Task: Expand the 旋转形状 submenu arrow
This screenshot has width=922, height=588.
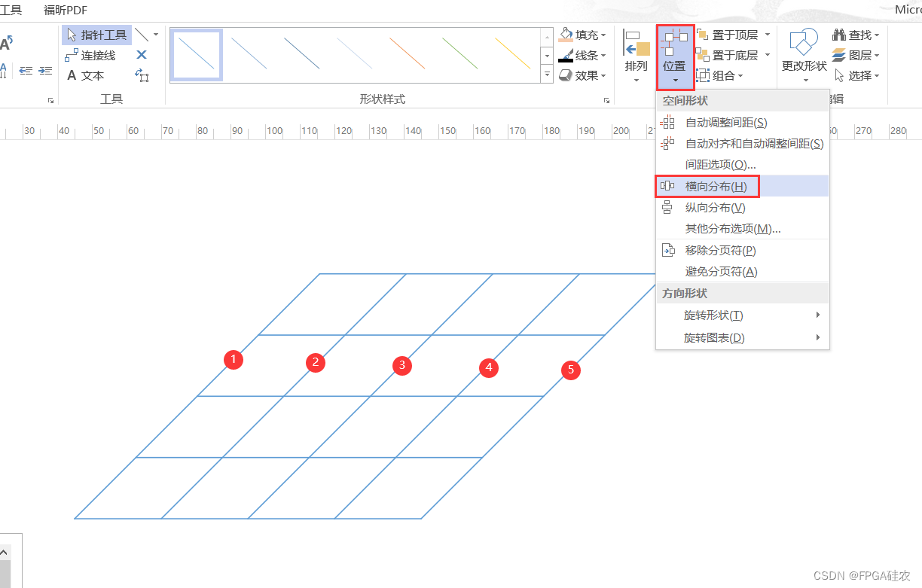Action: click(818, 315)
